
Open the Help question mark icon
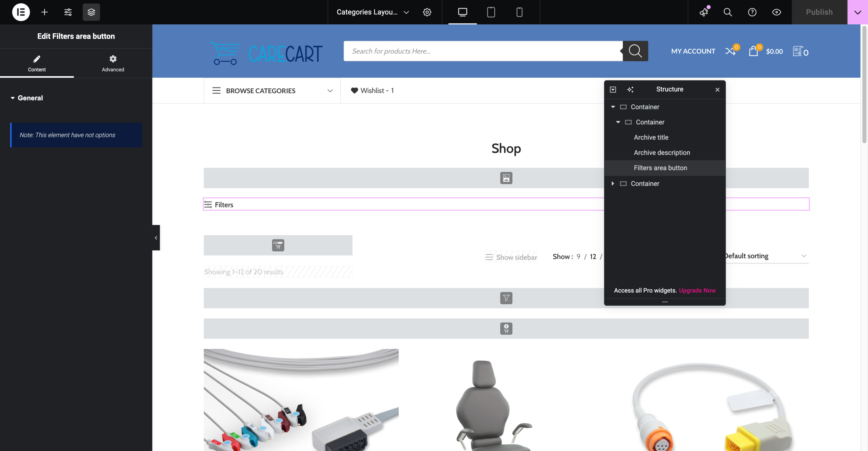click(752, 12)
